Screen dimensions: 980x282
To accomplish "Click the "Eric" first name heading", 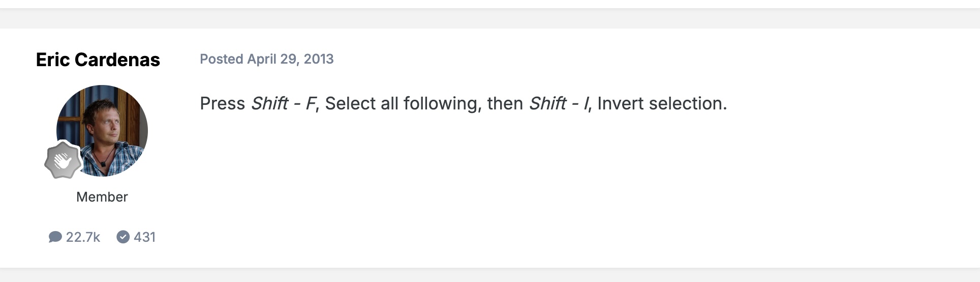I will pyautogui.click(x=53, y=60).
